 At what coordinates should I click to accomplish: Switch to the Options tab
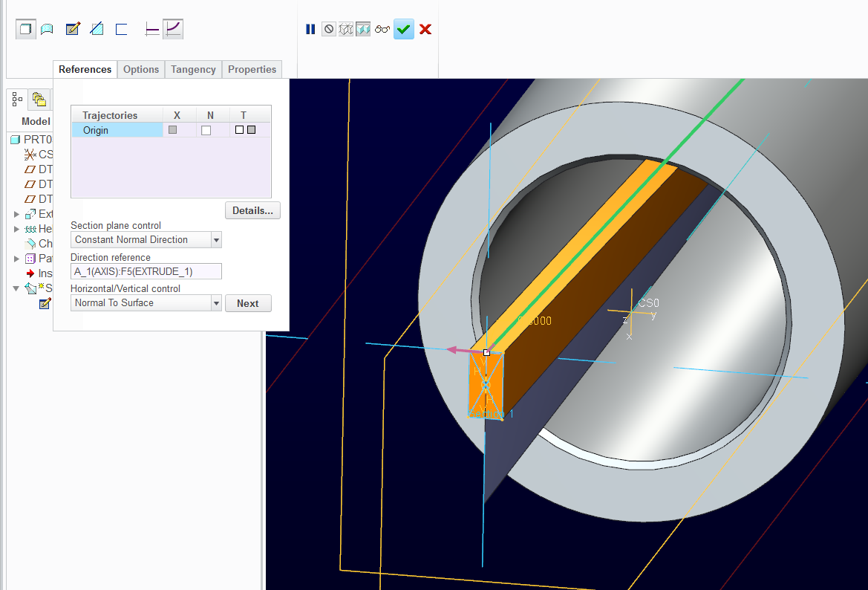140,69
